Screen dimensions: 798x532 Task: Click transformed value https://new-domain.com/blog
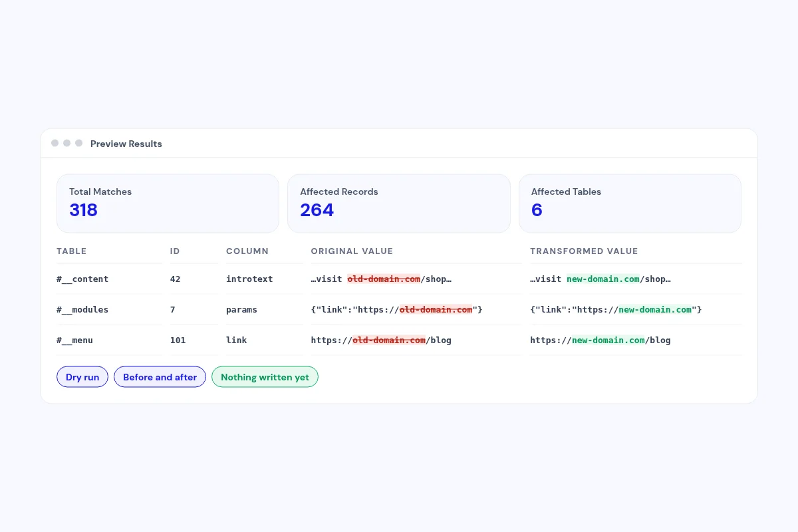click(x=600, y=340)
